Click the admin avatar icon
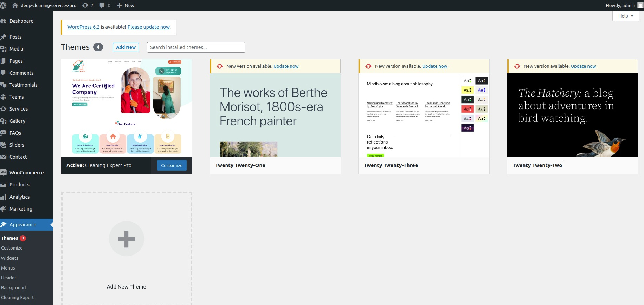The image size is (644, 305). [640, 5]
